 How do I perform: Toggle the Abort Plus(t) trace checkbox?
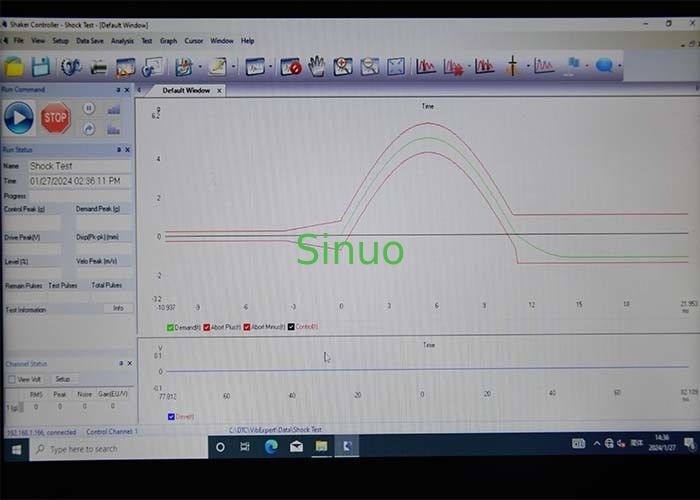tap(207, 327)
